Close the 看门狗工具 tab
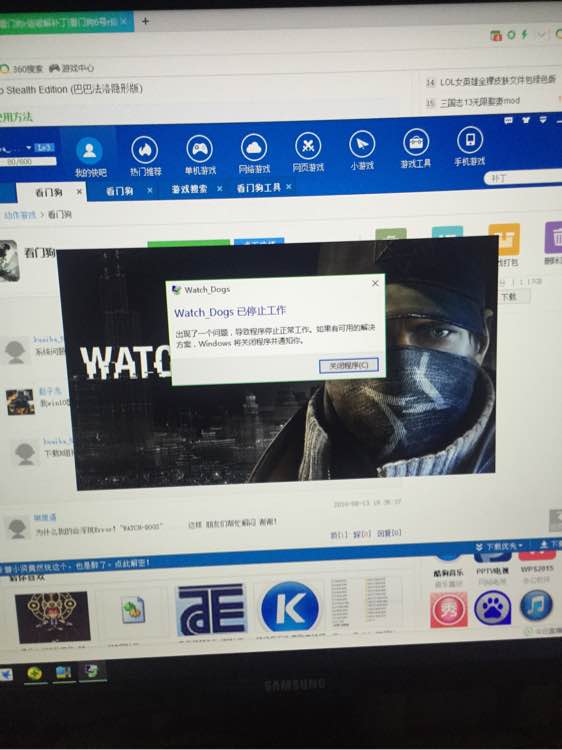 point(288,187)
